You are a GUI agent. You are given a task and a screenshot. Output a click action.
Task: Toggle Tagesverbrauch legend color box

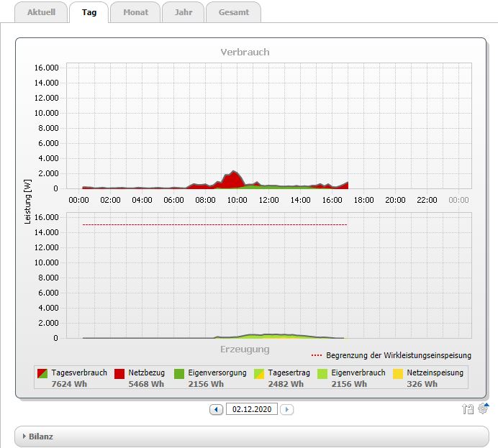pos(43,373)
